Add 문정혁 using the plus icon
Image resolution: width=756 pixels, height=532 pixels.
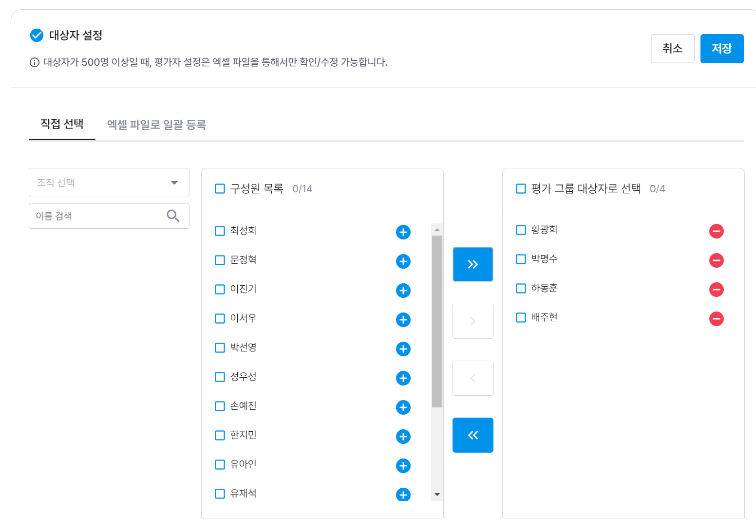pyautogui.click(x=403, y=261)
